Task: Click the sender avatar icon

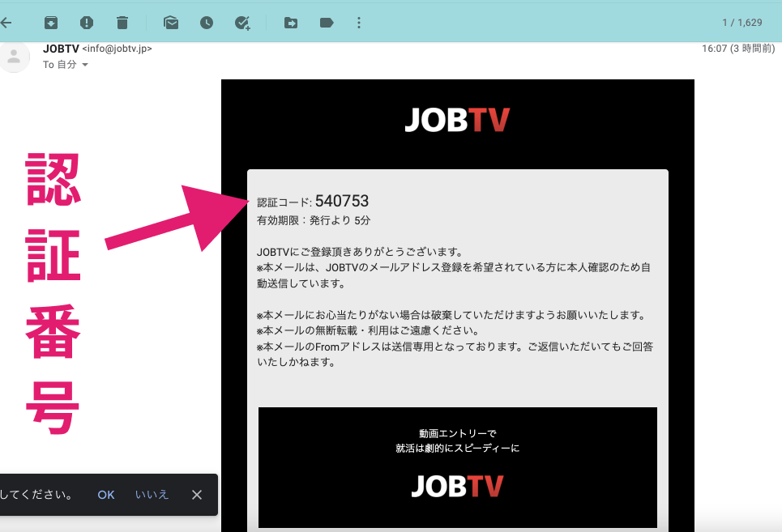Action: coord(14,57)
